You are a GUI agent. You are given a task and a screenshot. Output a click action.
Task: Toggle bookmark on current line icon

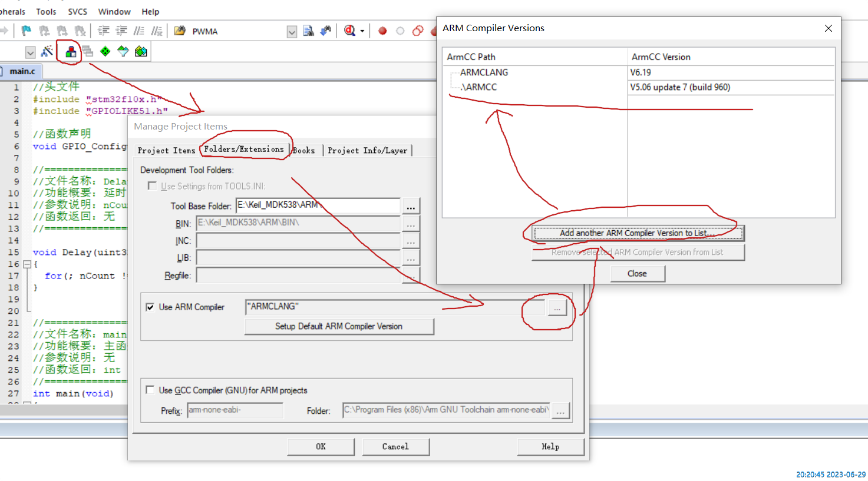point(26,31)
